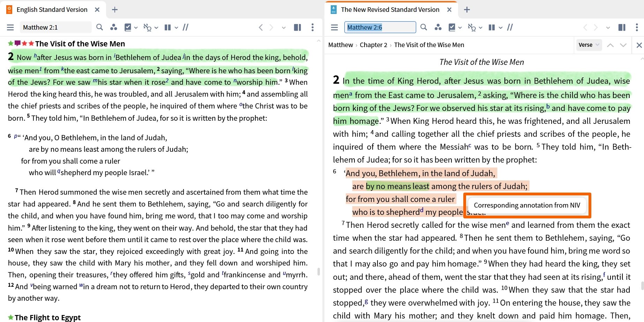Add a new tab beside NRSV tab
644x322 pixels.
click(x=467, y=10)
